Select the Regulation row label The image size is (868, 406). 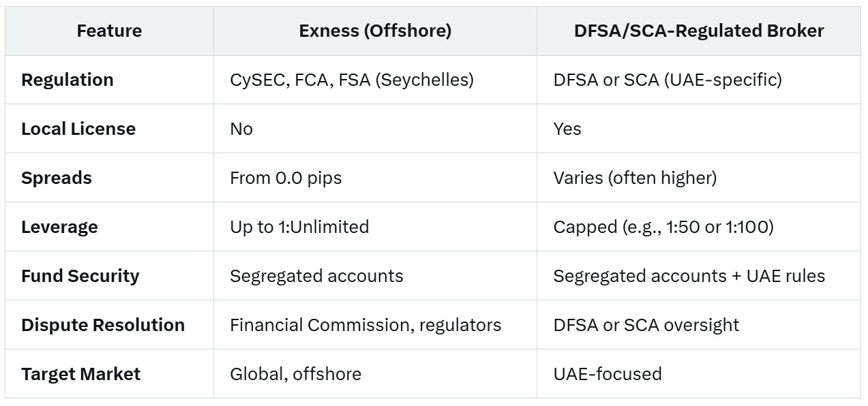[x=68, y=80]
